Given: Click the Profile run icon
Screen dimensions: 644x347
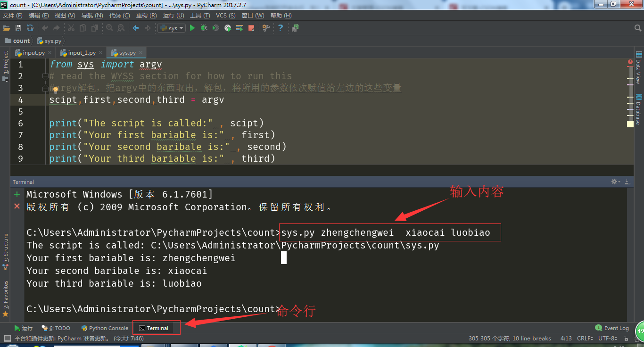Looking at the screenshot, I should 228,28.
